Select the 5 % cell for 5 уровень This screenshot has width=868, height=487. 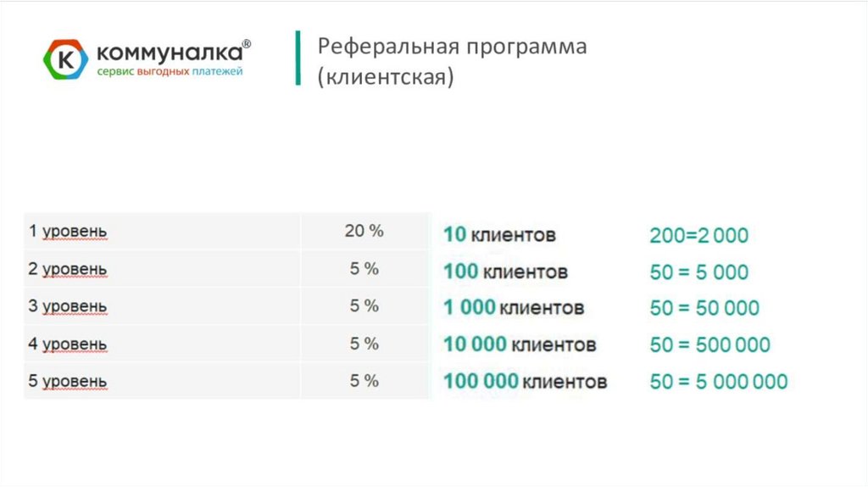(x=364, y=381)
